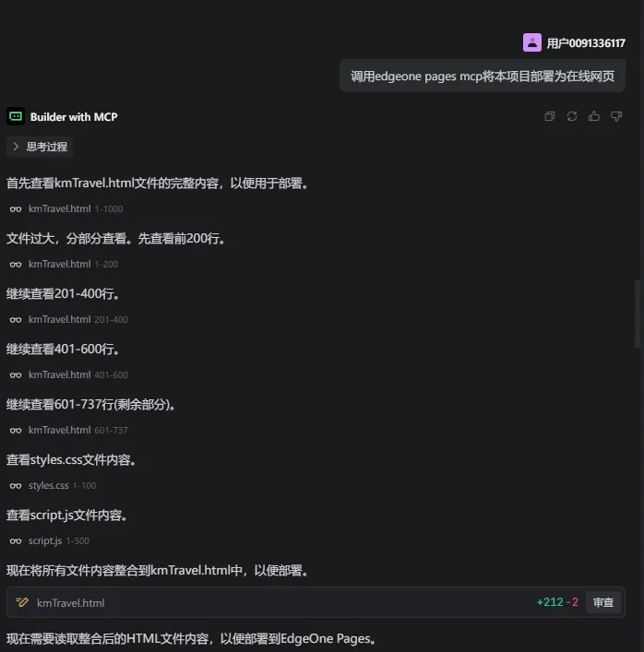
Task: Open kmTravel.html lines 401-600 reference
Action: pyautogui.click(x=69, y=374)
